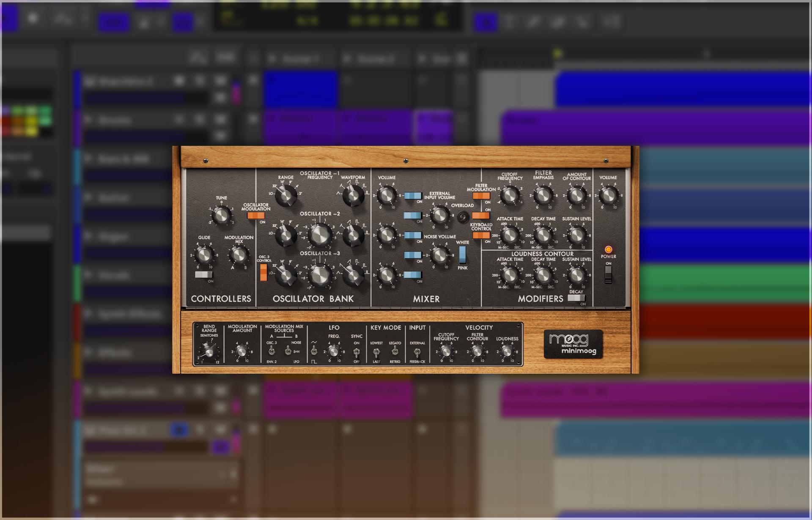Click the filter Sustain Level knob
Screen dimensions: 812x520
pyautogui.click(x=576, y=235)
